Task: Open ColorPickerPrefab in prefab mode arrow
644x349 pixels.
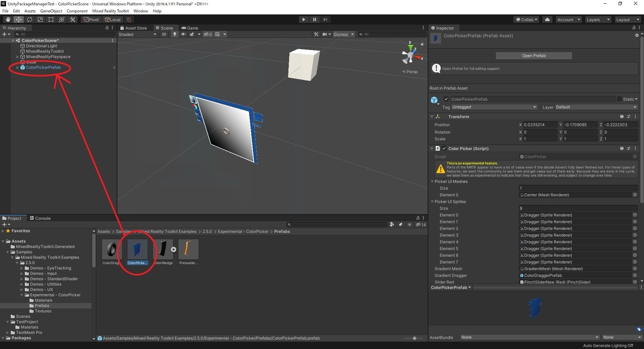Action: [114, 68]
